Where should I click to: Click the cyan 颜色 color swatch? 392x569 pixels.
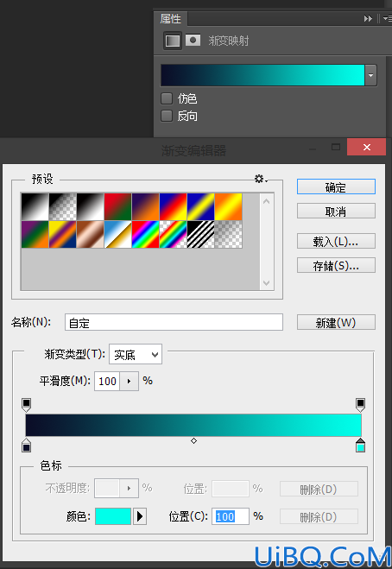pos(113,516)
